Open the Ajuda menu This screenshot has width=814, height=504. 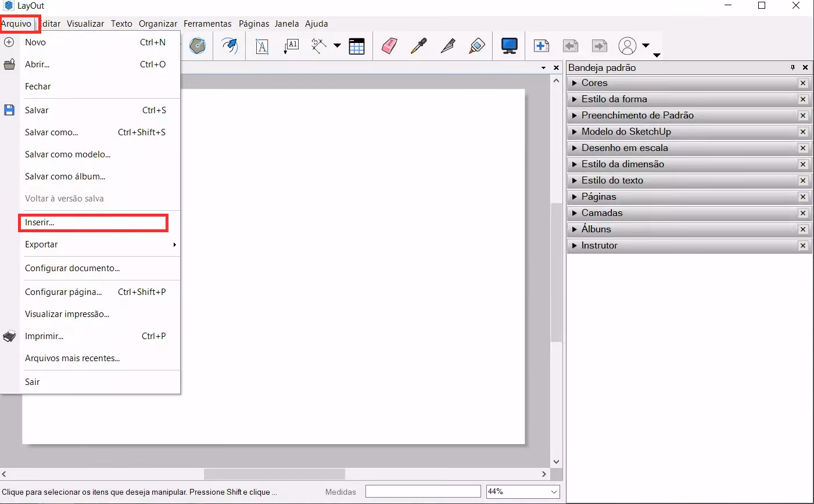tap(317, 24)
